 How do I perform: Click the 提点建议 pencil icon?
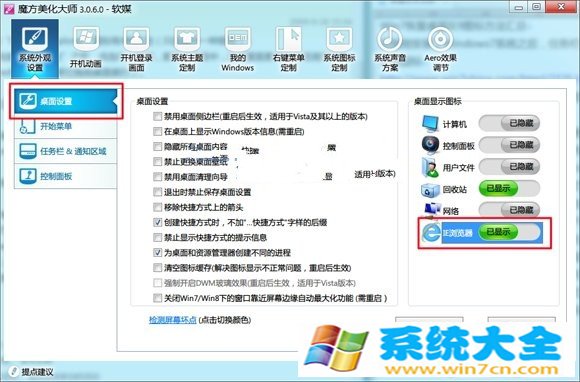click(x=13, y=371)
